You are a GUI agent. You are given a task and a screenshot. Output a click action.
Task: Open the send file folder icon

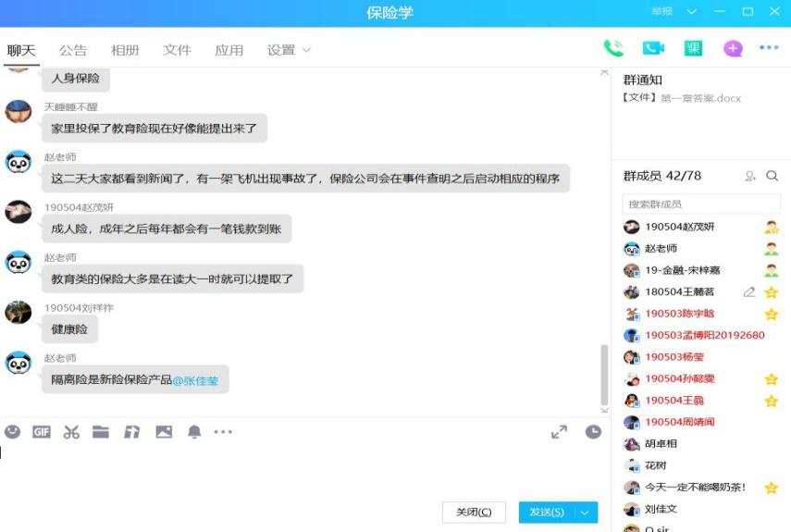coord(101,432)
